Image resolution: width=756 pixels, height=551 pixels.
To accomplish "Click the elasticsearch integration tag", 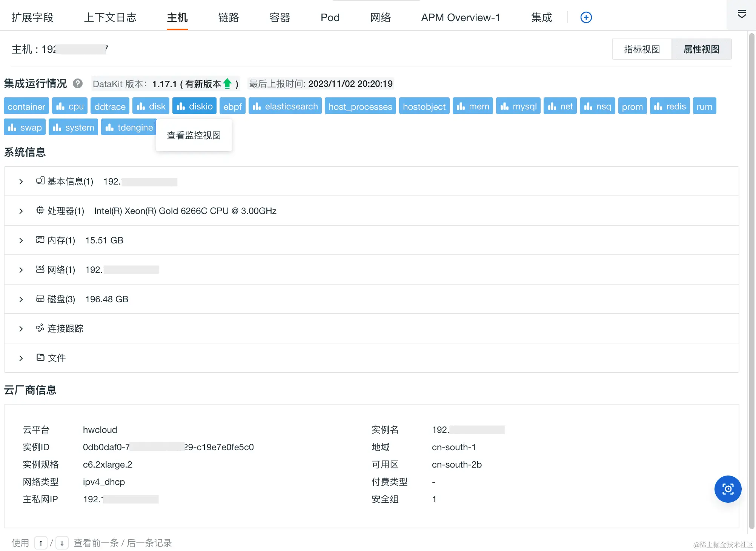I will coord(285,106).
